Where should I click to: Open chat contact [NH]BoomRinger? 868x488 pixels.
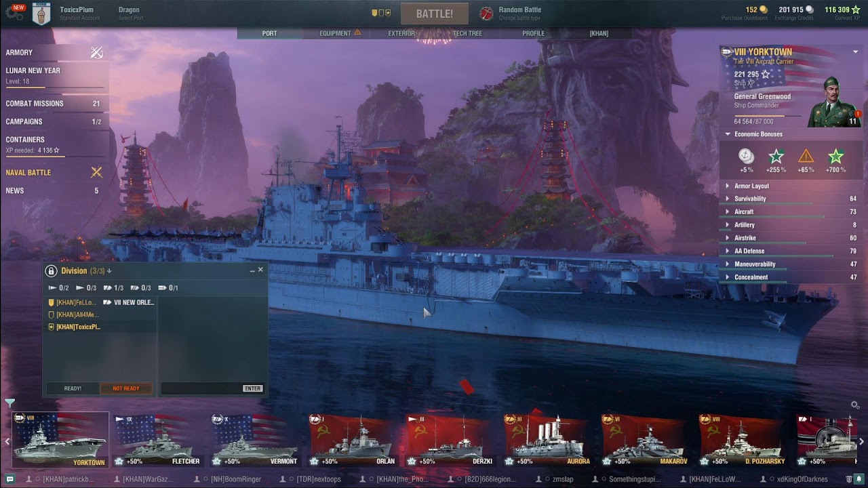click(x=235, y=479)
